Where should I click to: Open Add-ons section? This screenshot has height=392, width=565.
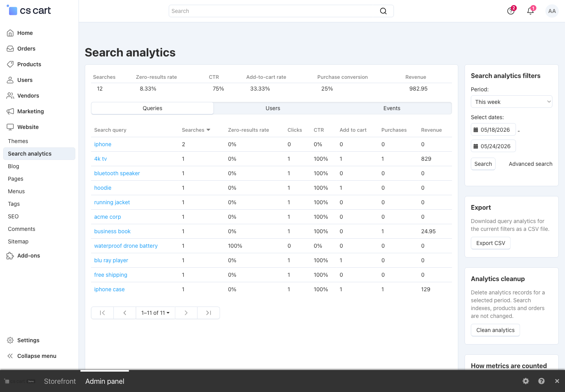pyautogui.click(x=28, y=256)
